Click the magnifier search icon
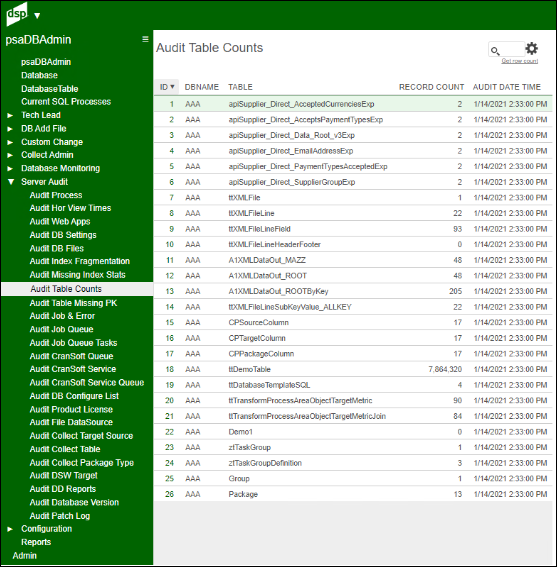Image resolution: width=557 pixels, height=567 pixels. (495, 51)
